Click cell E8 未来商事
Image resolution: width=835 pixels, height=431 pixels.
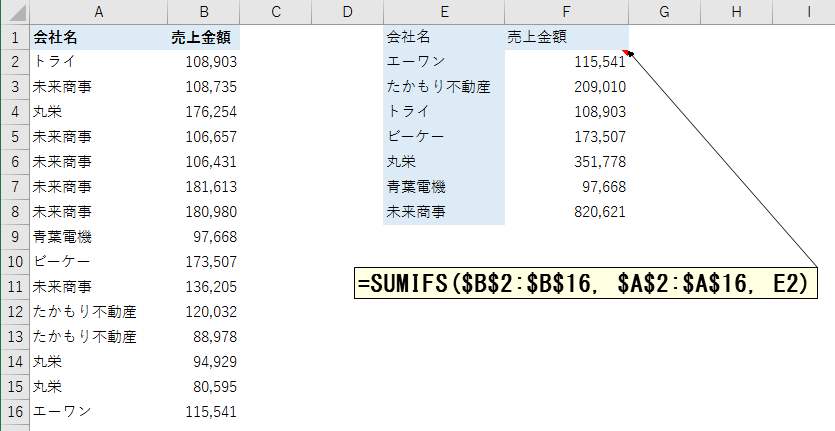[444, 212]
